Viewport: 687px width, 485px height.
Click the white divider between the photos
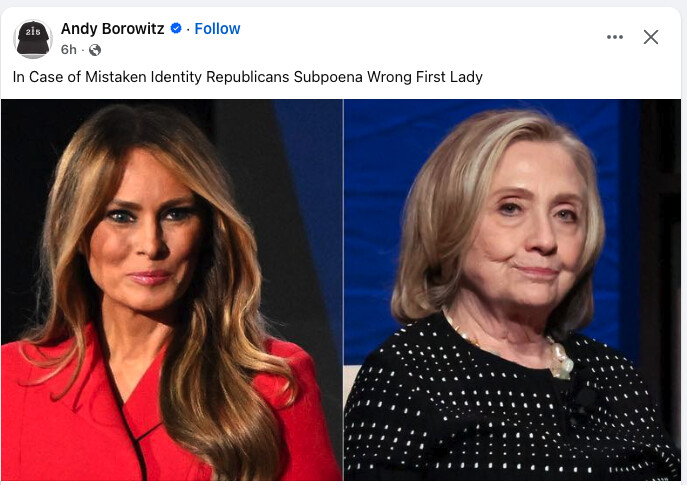point(343,290)
